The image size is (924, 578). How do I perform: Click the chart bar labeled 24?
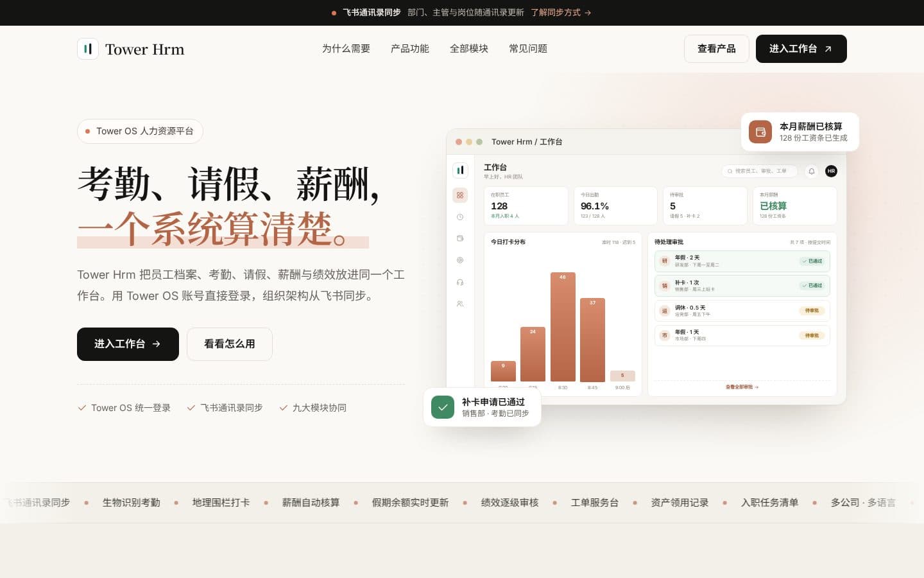[533, 355]
